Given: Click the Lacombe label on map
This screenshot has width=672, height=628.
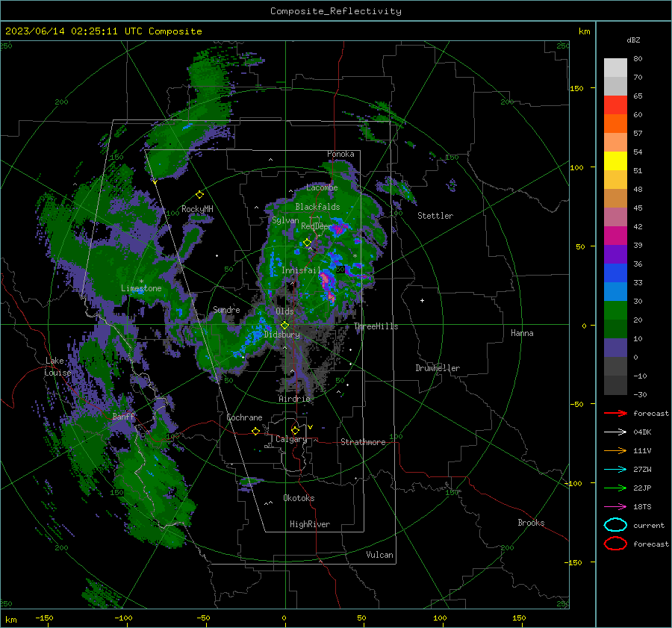Looking at the screenshot, I should coord(322,187).
